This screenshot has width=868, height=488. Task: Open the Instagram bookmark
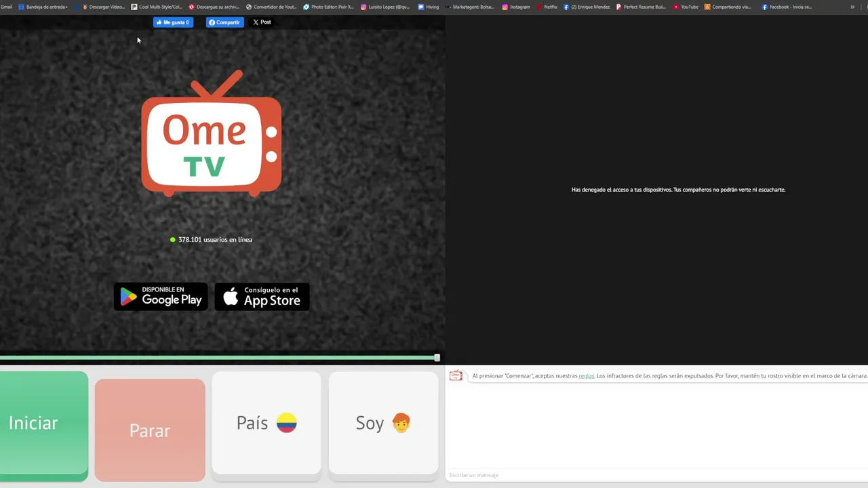point(516,7)
